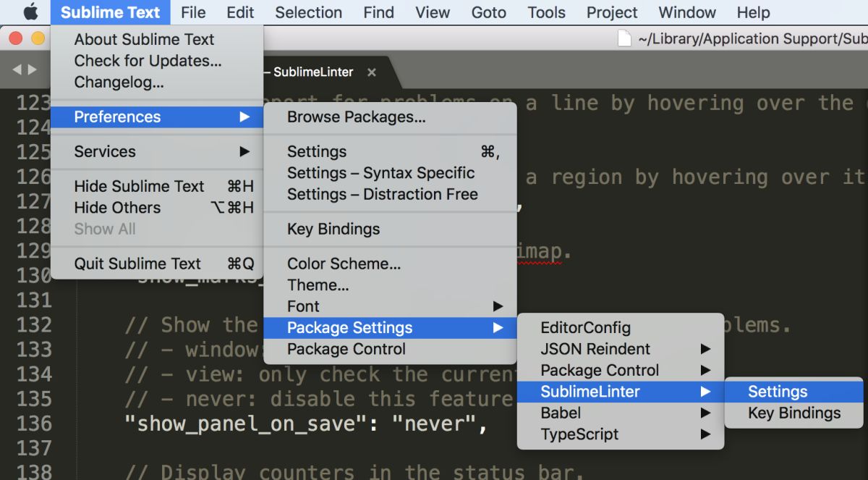Choose Theme…

(390, 285)
